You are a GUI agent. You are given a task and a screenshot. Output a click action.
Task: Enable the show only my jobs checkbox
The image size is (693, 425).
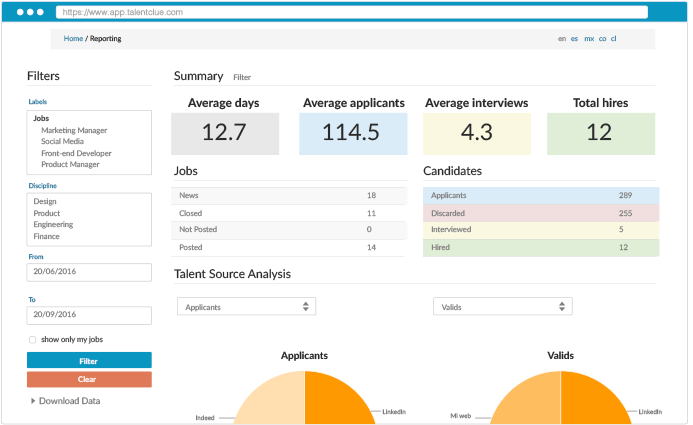(x=33, y=340)
